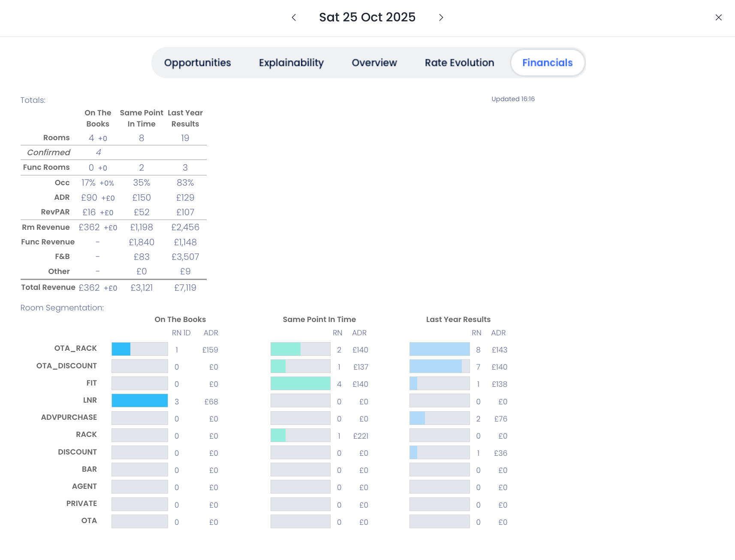735x560 pixels.
Task: Click the LNR On The Books bar
Action: (139, 400)
